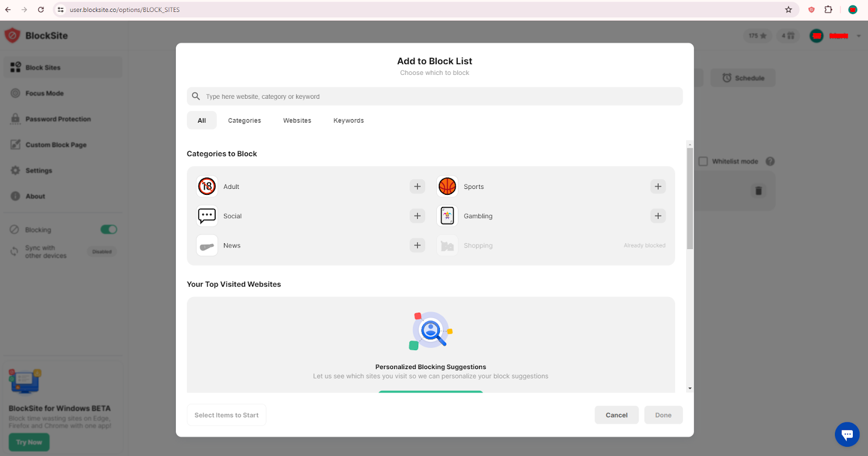Viewport: 868px width, 456px height.
Task: Toggle the Blocking switch in sidebar
Action: coord(109,230)
